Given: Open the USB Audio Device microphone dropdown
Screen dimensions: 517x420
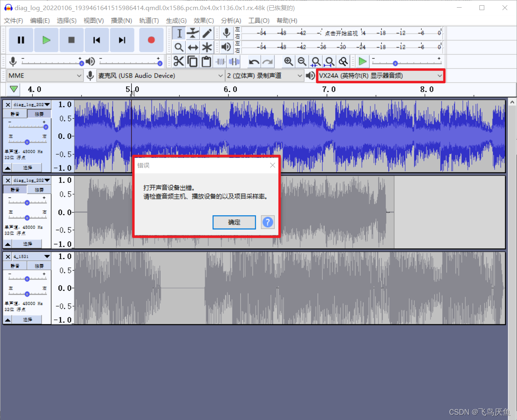Looking at the screenshot, I should click(x=160, y=76).
